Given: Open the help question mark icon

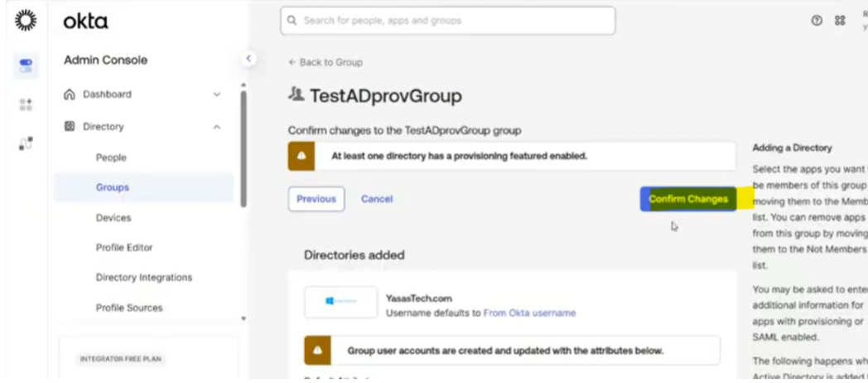Looking at the screenshot, I should 817,22.
